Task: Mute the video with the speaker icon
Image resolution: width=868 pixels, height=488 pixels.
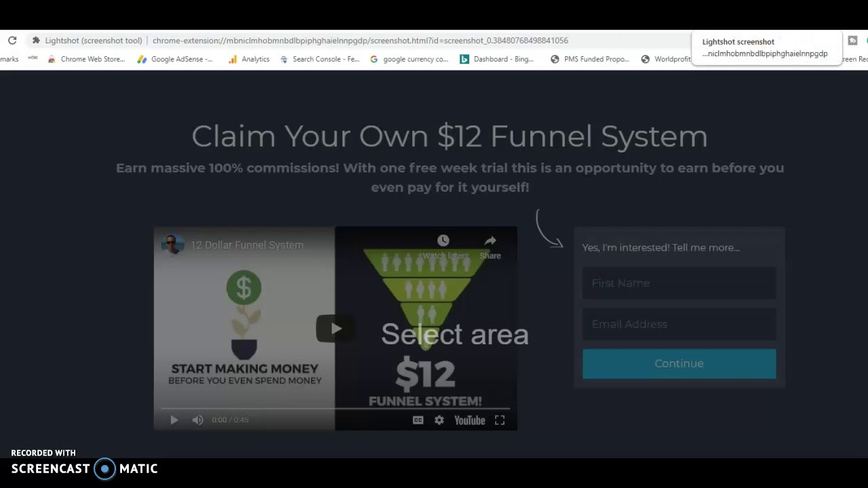Action: pos(197,420)
